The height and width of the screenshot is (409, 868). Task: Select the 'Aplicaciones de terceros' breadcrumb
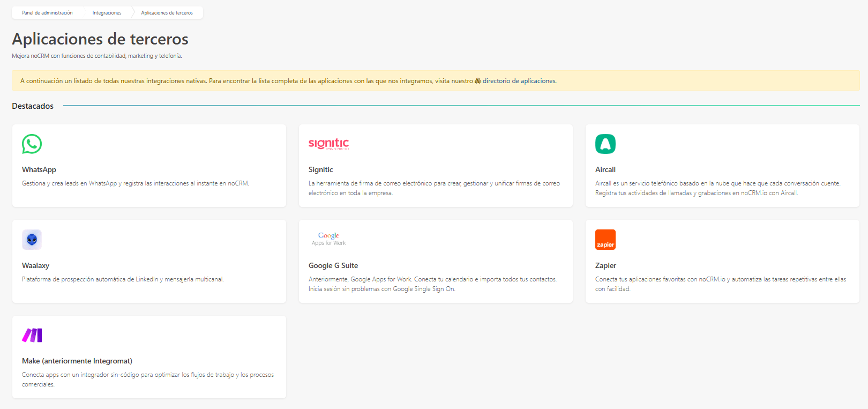167,13
